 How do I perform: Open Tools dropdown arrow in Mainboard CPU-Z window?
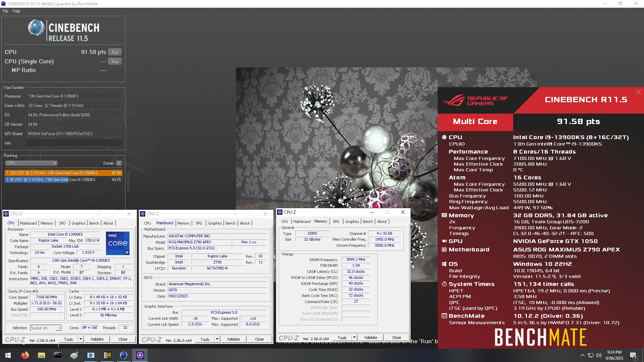point(217,339)
